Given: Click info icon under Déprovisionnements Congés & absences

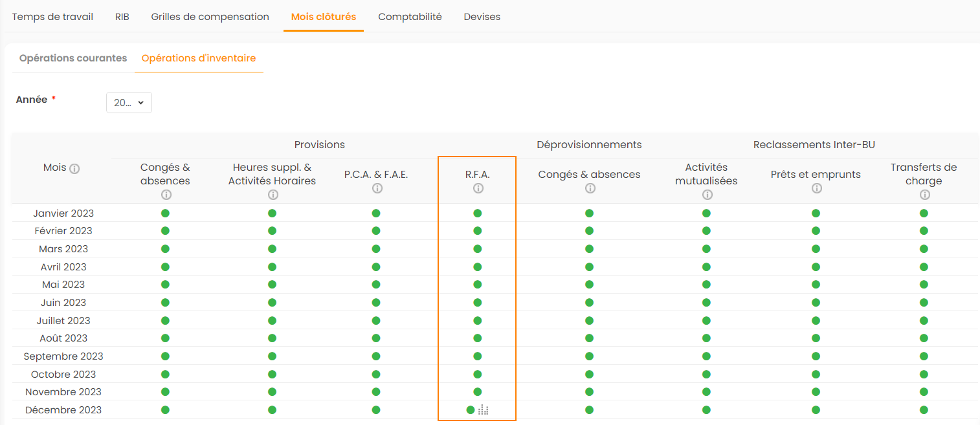Looking at the screenshot, I should pos(590,188).
